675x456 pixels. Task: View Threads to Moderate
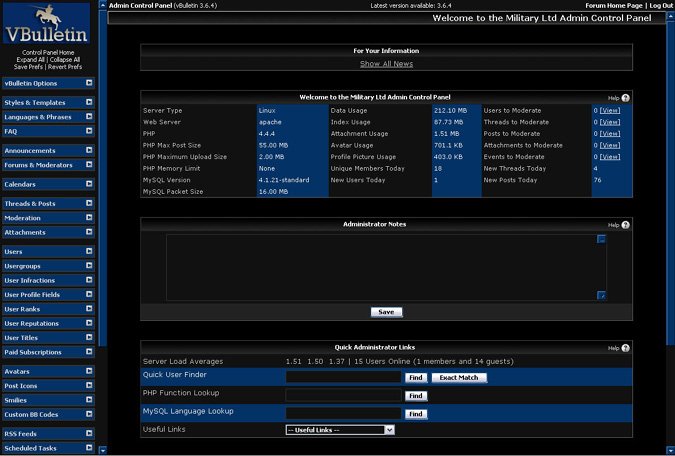coord(610,122)
